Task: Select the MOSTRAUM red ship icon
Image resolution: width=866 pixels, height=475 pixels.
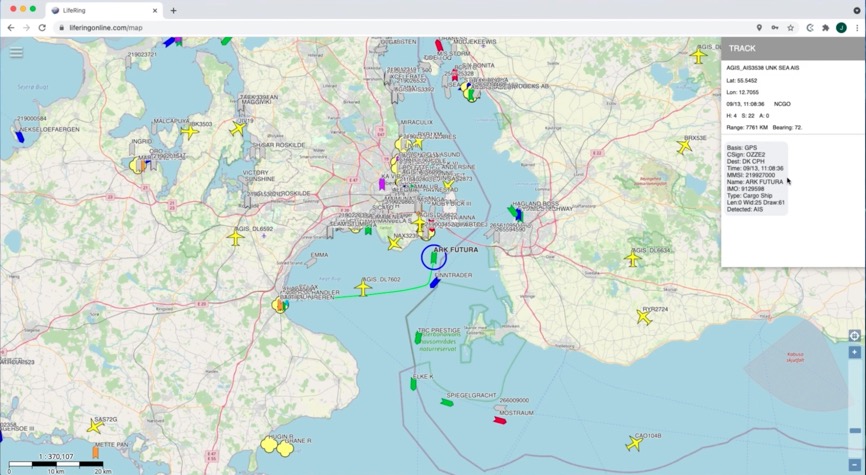Action: click(x=500, y=420)
